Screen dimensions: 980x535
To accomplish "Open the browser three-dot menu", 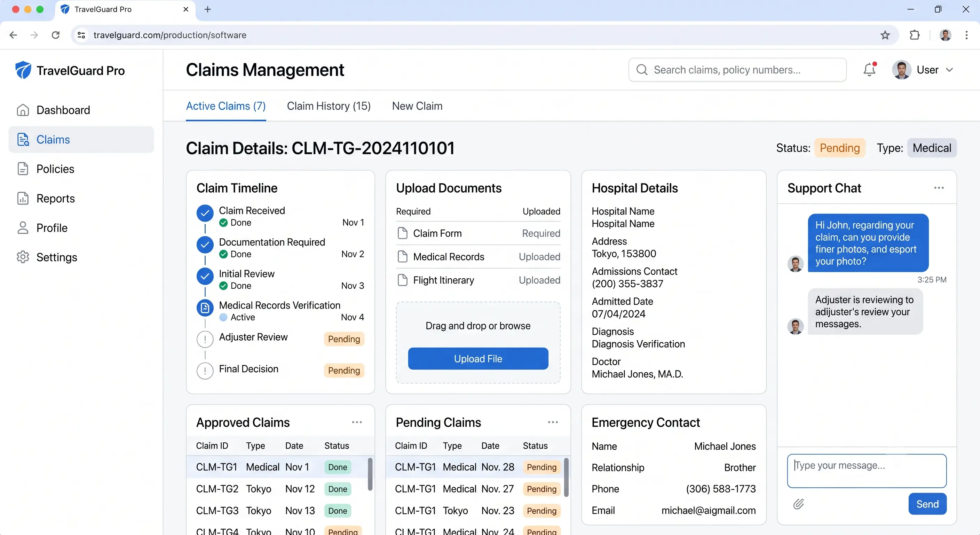I will [966, 35].
